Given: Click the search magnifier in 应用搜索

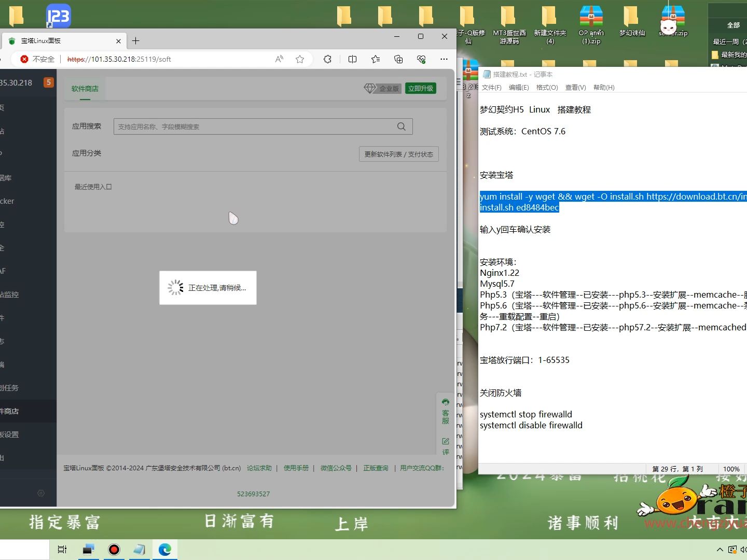Looking at the screenshot, I should pos(401,127).
